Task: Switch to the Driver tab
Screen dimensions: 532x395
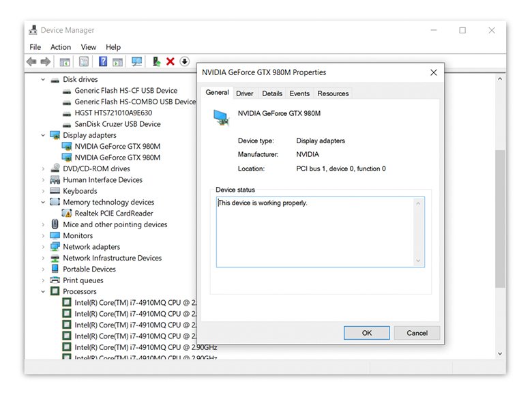Action: click(x=244, y=93)
